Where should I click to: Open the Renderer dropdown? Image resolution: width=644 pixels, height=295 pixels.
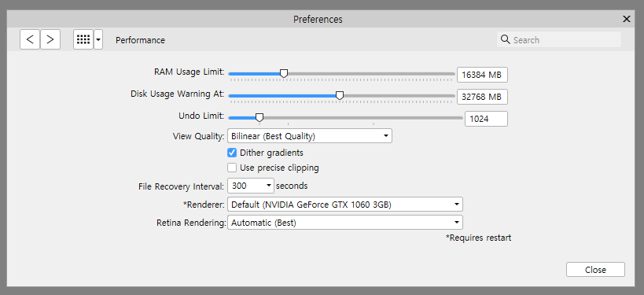pyautogui.click(x=345, y=205)
